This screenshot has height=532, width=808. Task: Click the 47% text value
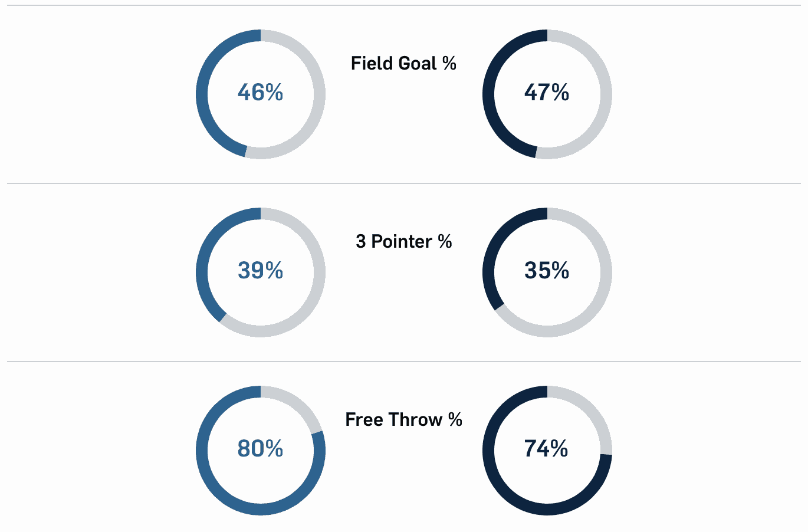tap(547, 93)
